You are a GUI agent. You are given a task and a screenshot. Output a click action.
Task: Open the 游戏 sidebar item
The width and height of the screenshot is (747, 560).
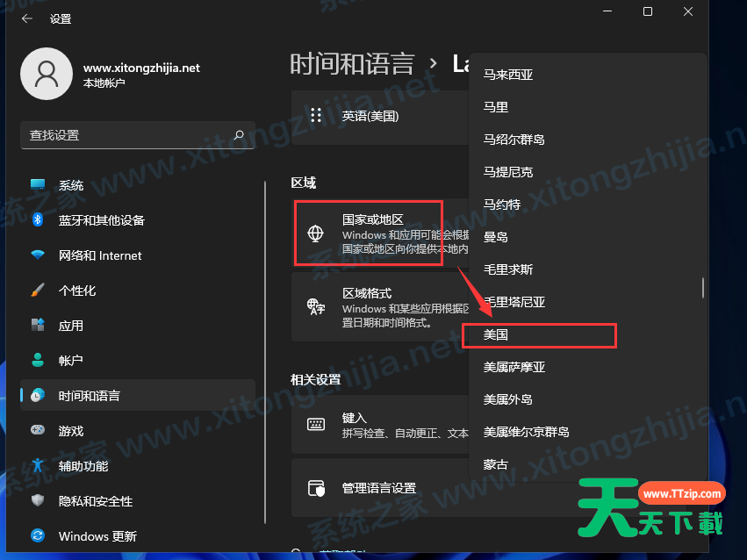pyautogui.click(x=138, y=430)
